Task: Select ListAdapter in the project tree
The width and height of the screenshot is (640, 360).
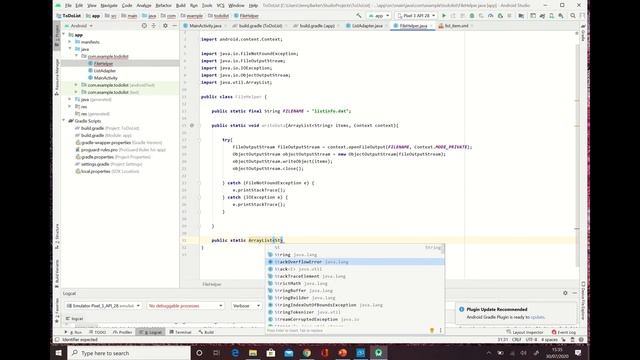Action: pos(104,71)
